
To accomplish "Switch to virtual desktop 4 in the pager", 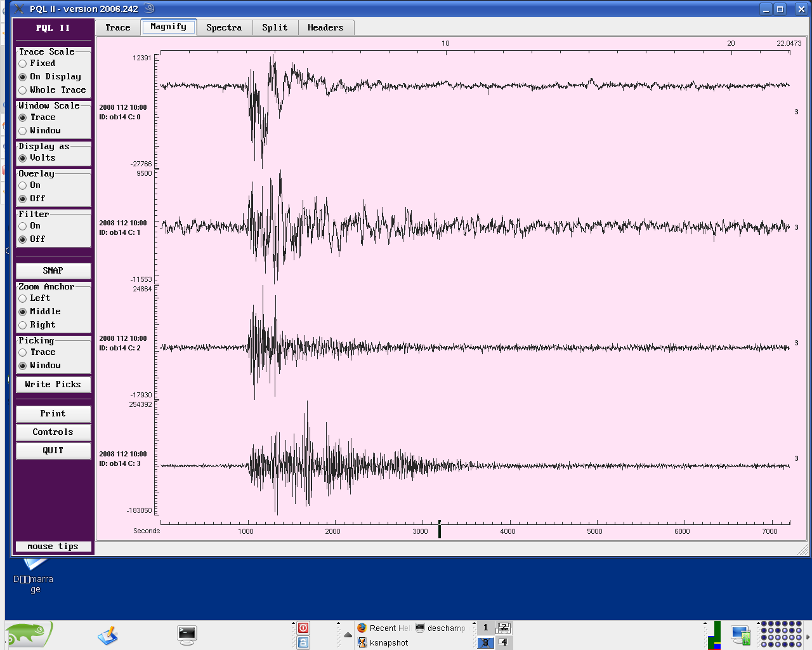I will click(x=503, y=642).
